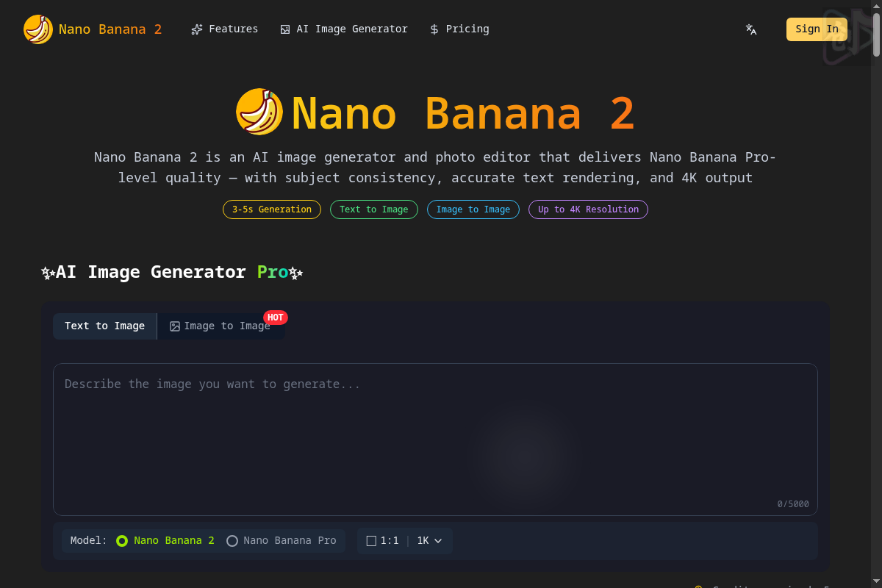Click the large banana logo in hero
This screenshot has width=882, height=588.
pos(259,112)
